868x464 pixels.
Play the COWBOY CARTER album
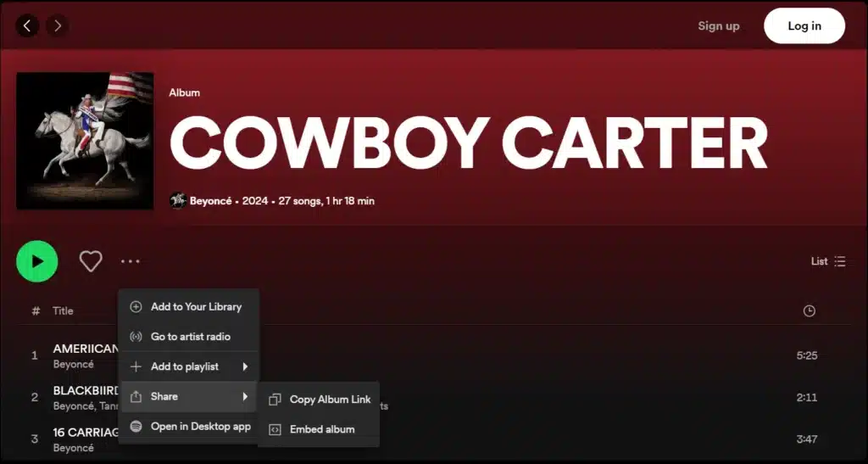click(x=37, y=261)
